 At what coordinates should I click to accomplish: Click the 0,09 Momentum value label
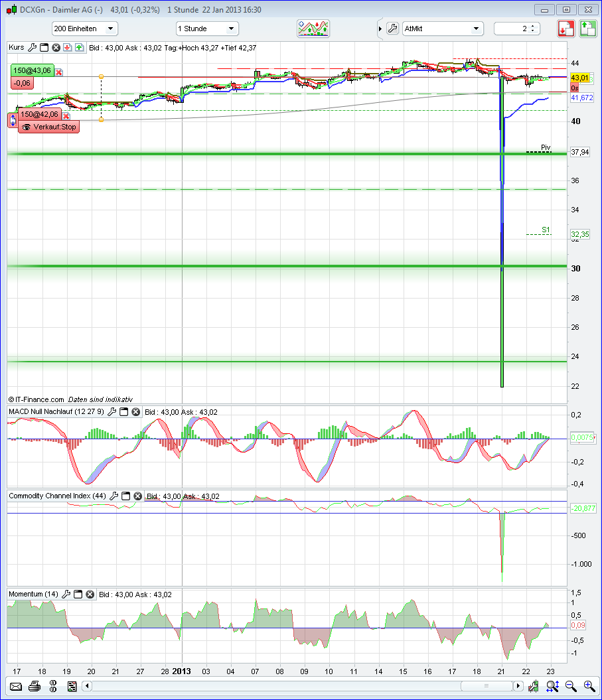578,625
